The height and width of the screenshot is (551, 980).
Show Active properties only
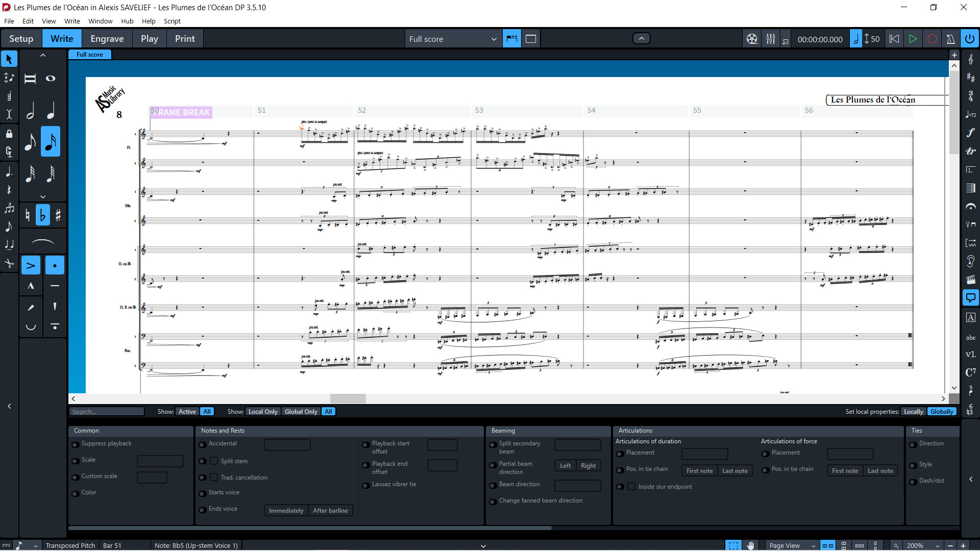pyautogui.click(x=187, y=412)
